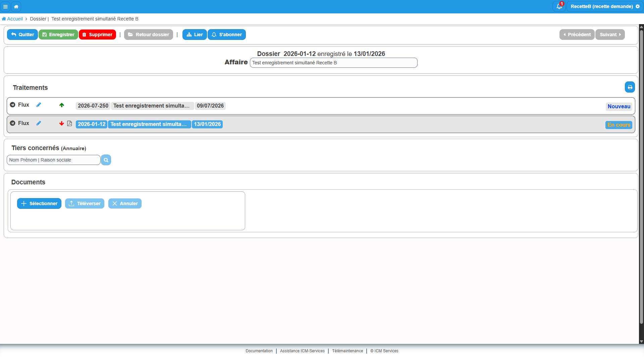This screenshot has width=644, height=362.
Task: Edit the Affaire text field
Action: click(334, 63)
